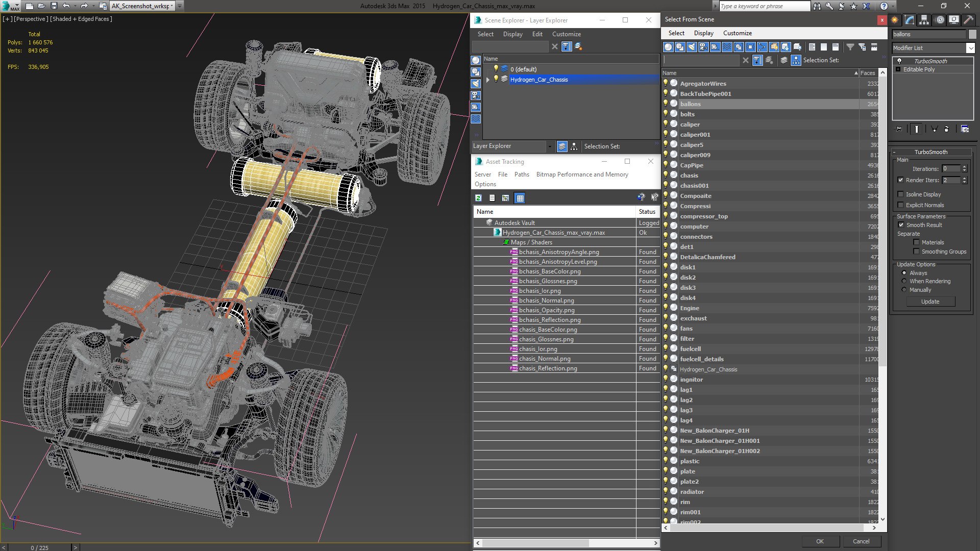Click Refresh icon in Asset Tracking toolbar
This screenshot has width=980, height=551.
pyautogui.click(x=478, y=198)
